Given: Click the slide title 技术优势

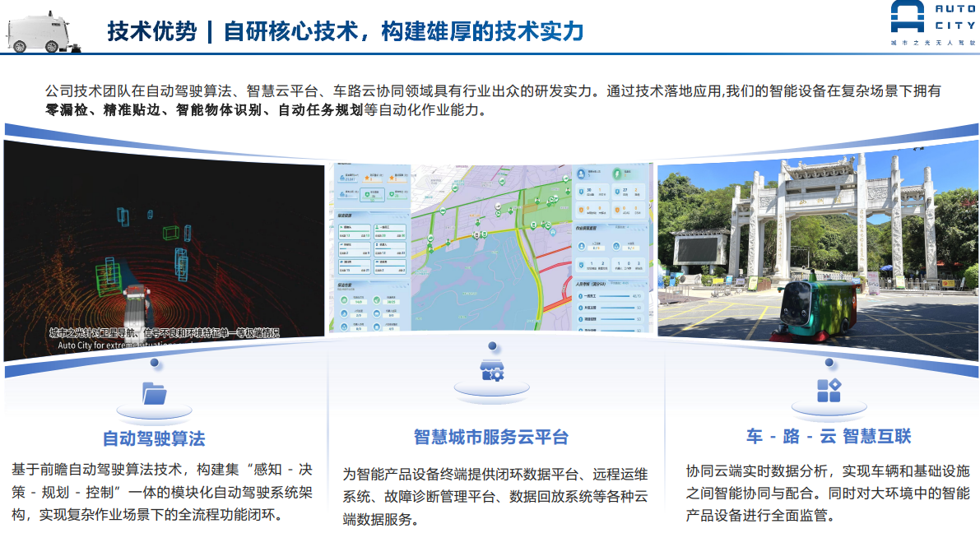Looking at the screenshot, I should (152, 31).
